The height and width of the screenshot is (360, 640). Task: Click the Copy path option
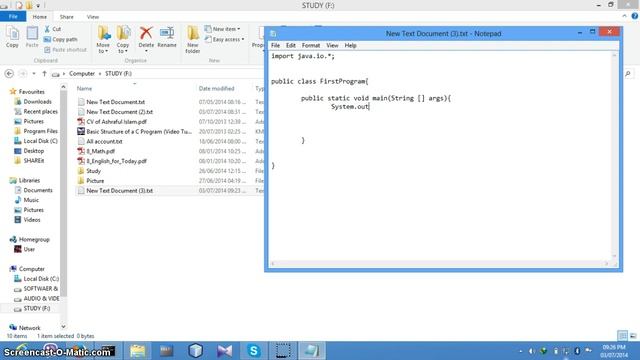coord(60,39)
